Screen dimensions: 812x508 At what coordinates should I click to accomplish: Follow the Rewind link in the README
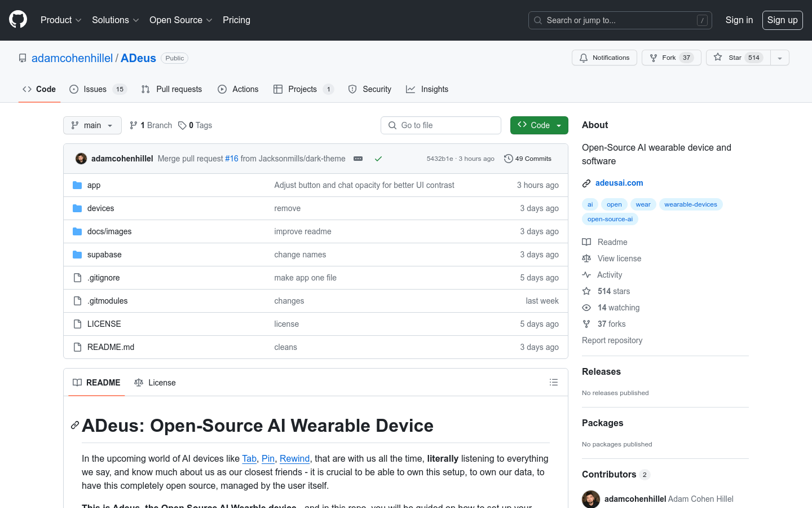click(x=294, y=458)
